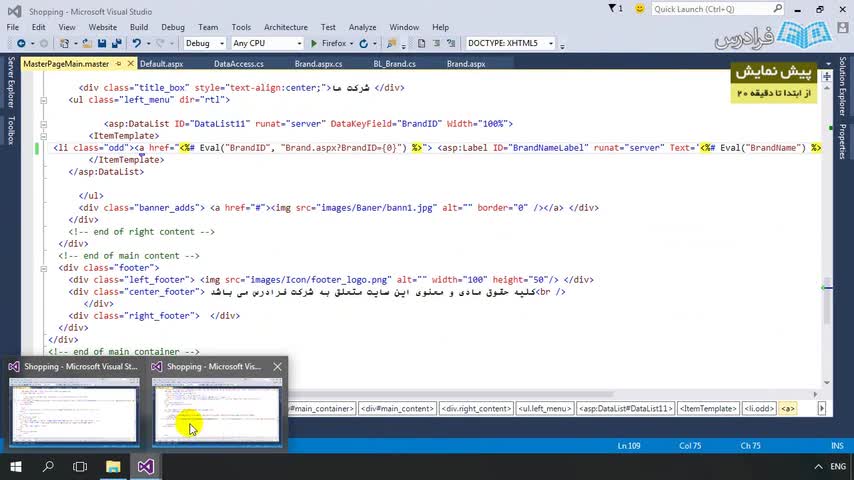The height and width of the screenshot is (480, 854).
Task: Click the greyed Navigate Forward toolbar icon
Action: 44,43
